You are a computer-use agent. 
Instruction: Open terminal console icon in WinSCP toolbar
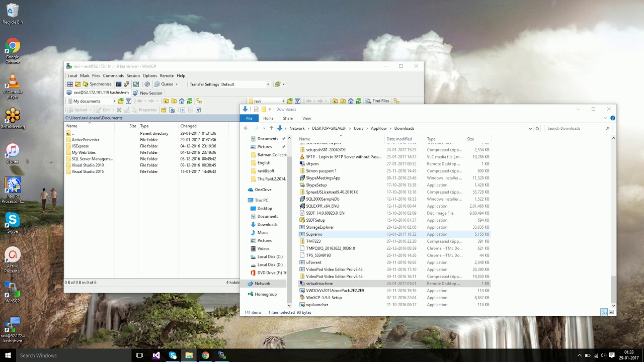(118, 84)
